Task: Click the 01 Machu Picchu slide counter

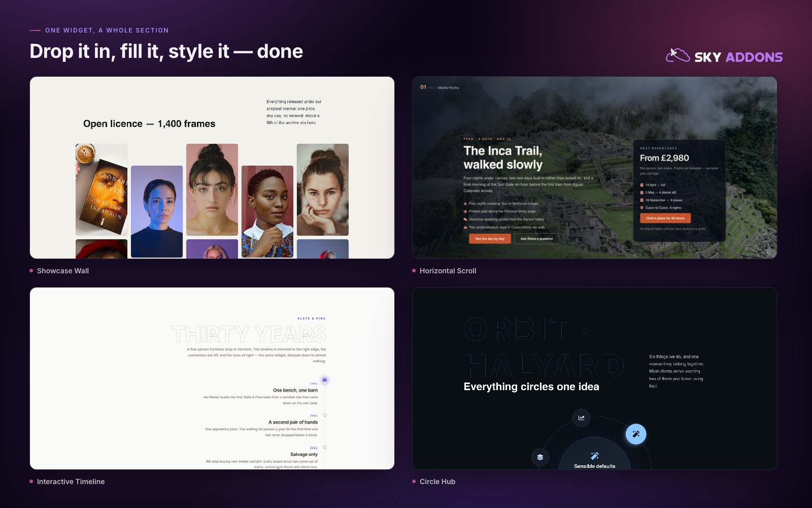Action: pos(439,87)
